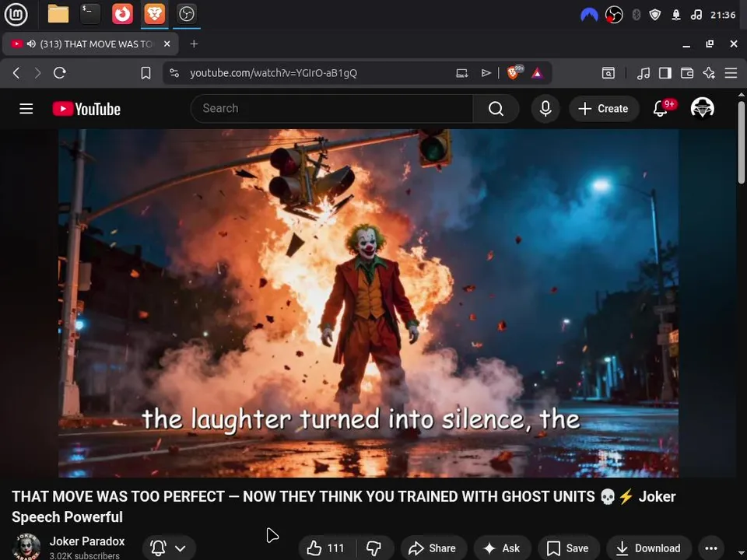Viewport: 747px width, 560px height.
Task: Click the Create button
Action: [603, 109]
